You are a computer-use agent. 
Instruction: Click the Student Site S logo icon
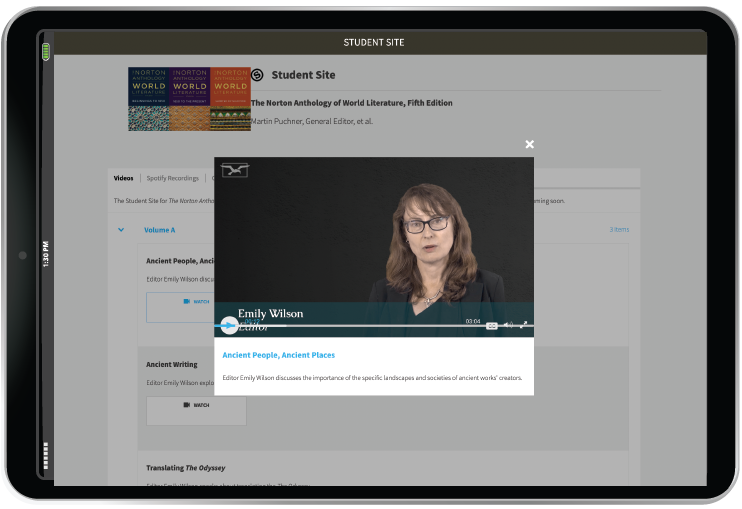pyautogui.click(x=257, y=75)
